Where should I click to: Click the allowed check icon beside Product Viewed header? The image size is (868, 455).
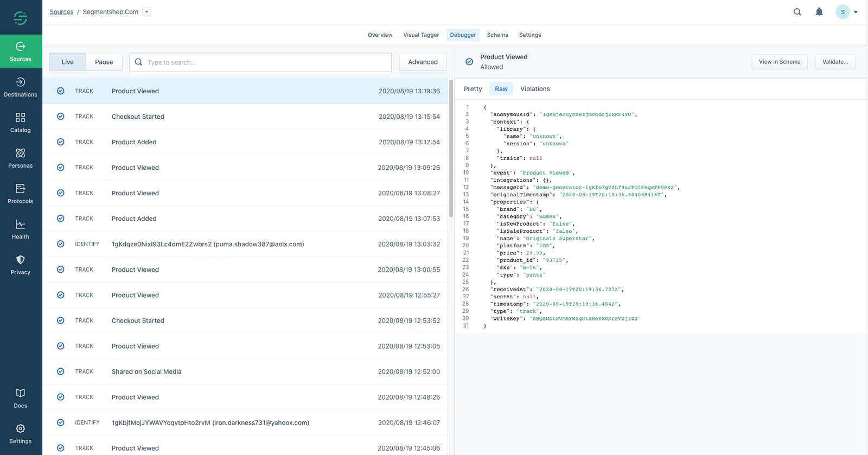[469, 62]
